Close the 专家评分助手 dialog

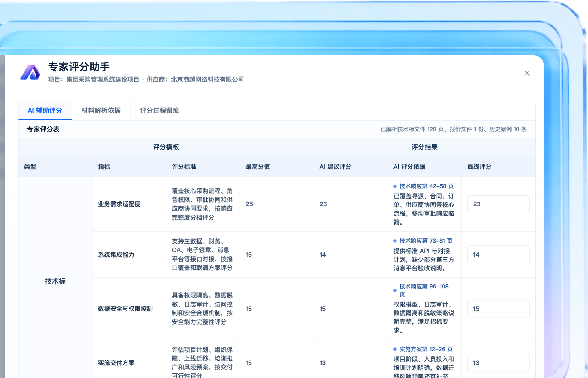coord(527,73)
